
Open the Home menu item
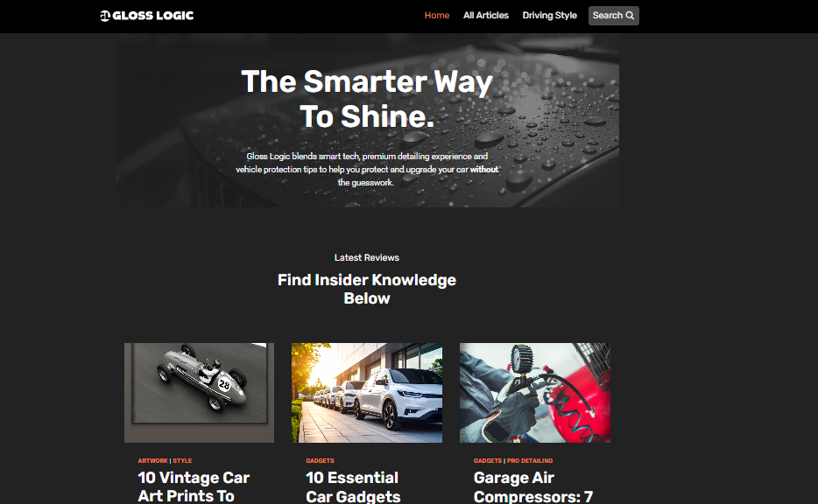[437, 16]
